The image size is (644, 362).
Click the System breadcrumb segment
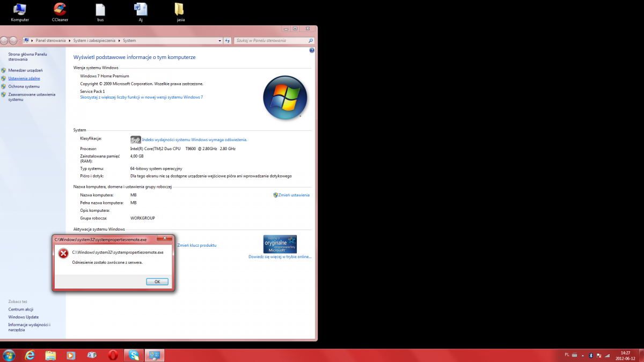click(x=129, y=40)
